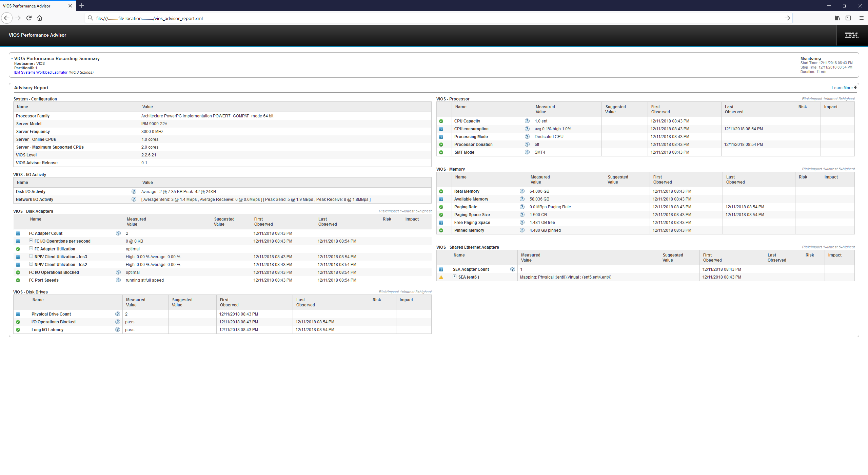Viewport: 868px width, 475px height.
Task: Collapse VIOS Performance Recording Summary section
Action: [12, 58]
